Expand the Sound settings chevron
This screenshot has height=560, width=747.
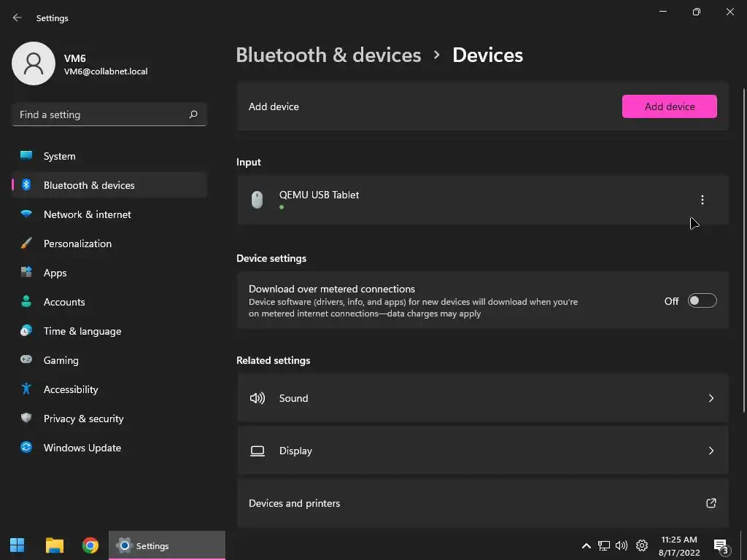[711, 398]
